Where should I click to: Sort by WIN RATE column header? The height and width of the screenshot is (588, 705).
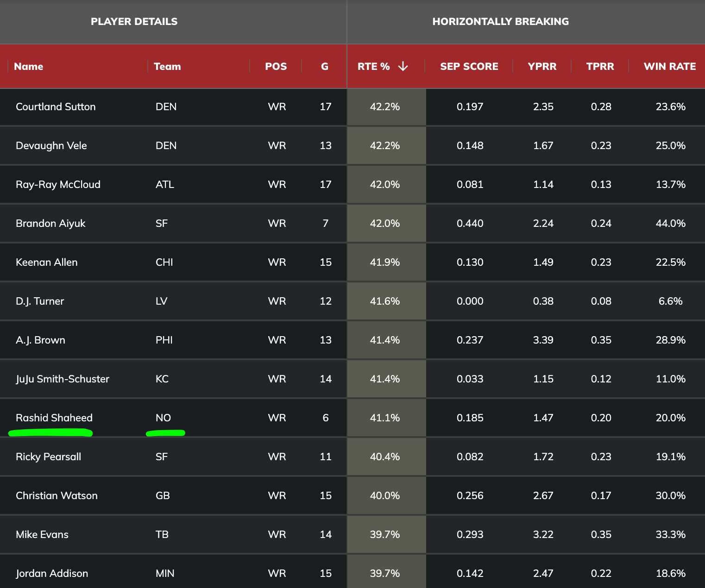point(670,66)
